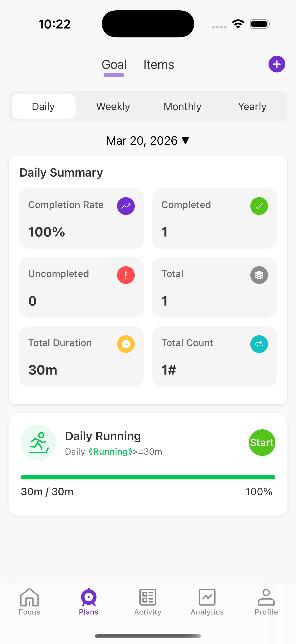Open the Mar 20, 2026 date dropdown

coord(148,140)
